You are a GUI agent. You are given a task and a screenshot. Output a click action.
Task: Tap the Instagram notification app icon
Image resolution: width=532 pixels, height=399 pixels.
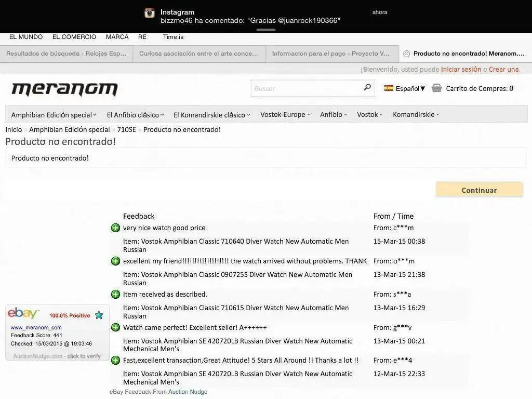150,13
